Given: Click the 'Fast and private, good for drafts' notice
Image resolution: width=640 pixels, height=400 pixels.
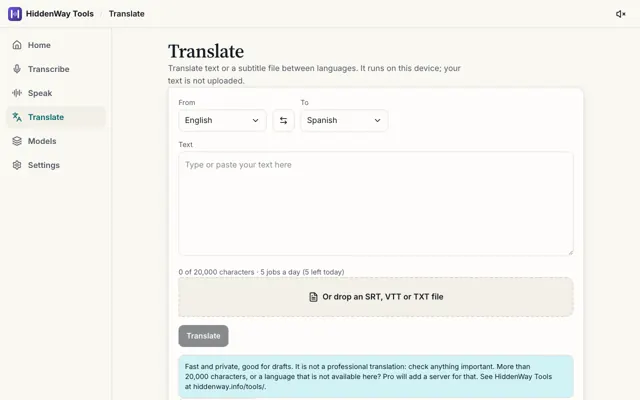Looking at the screenshot, I should point(376,376).
